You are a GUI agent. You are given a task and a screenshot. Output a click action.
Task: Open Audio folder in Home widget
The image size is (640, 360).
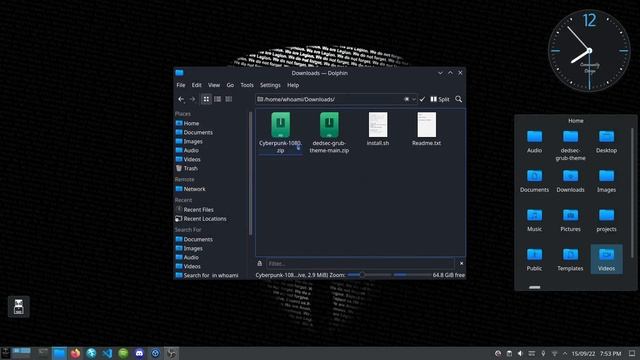pyautogui.click(x=534, y=142)
